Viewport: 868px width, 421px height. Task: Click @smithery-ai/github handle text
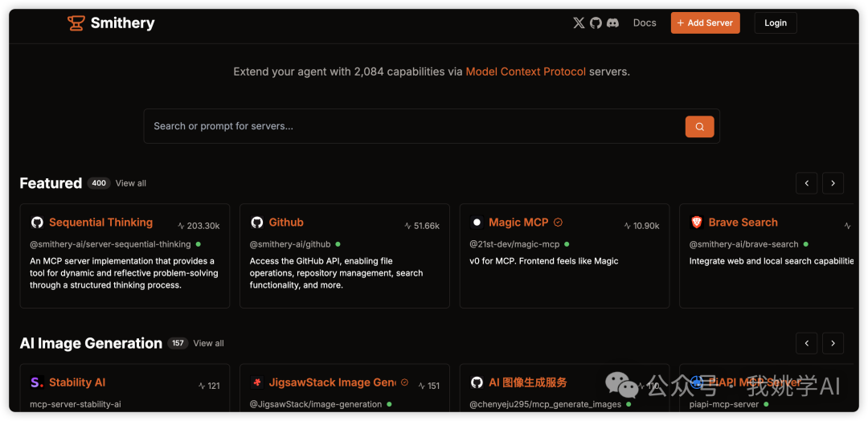pyautogui.click(x=290, y=244)
